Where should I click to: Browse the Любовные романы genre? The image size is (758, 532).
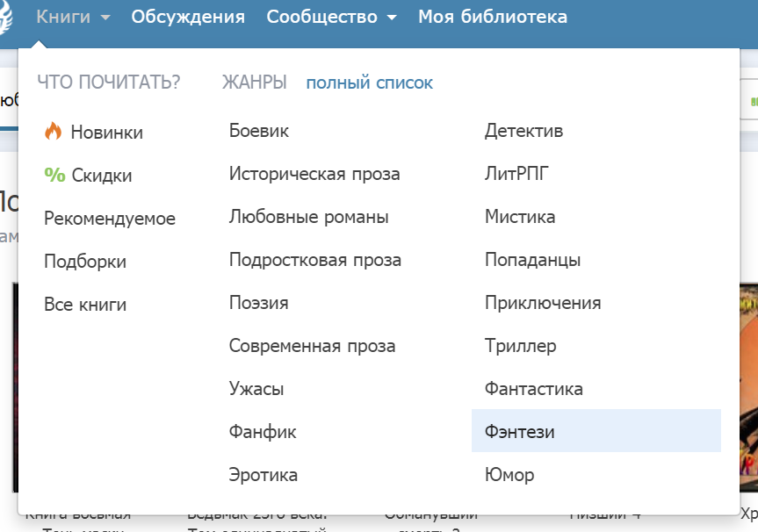(x=308, y=217)
